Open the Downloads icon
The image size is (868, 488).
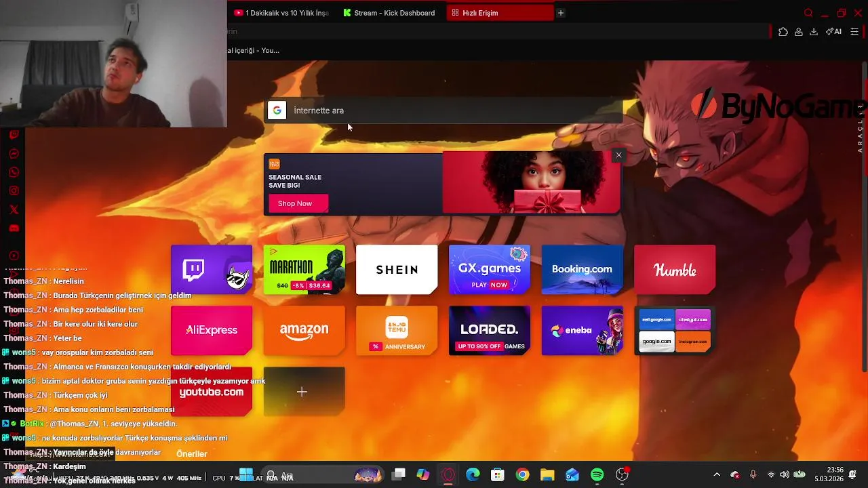click(x=814, y=31)
